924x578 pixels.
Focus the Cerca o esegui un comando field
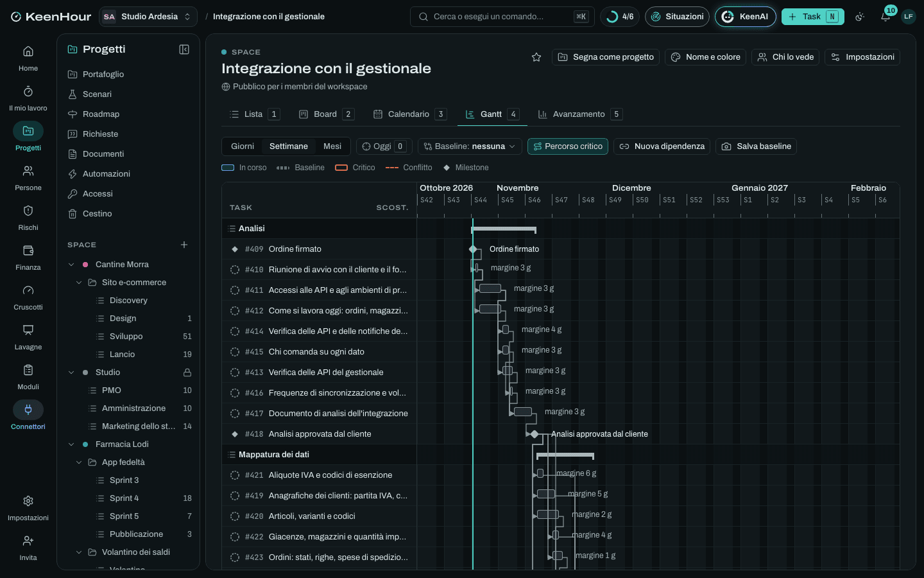coord(502,17)
